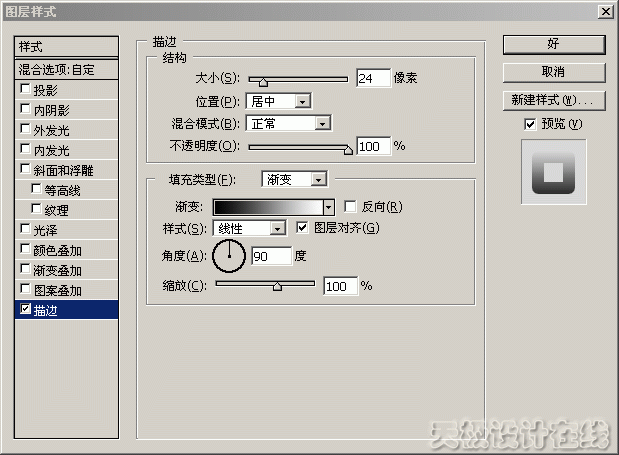The image size is (619, 455).
Task: Select the 斜面和浮雕 style row label
Action: [63, 170]
